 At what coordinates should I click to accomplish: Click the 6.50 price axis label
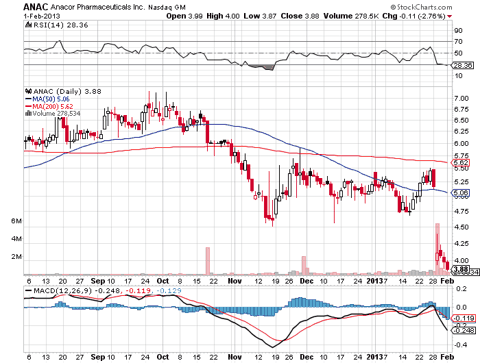click(461, 120)
